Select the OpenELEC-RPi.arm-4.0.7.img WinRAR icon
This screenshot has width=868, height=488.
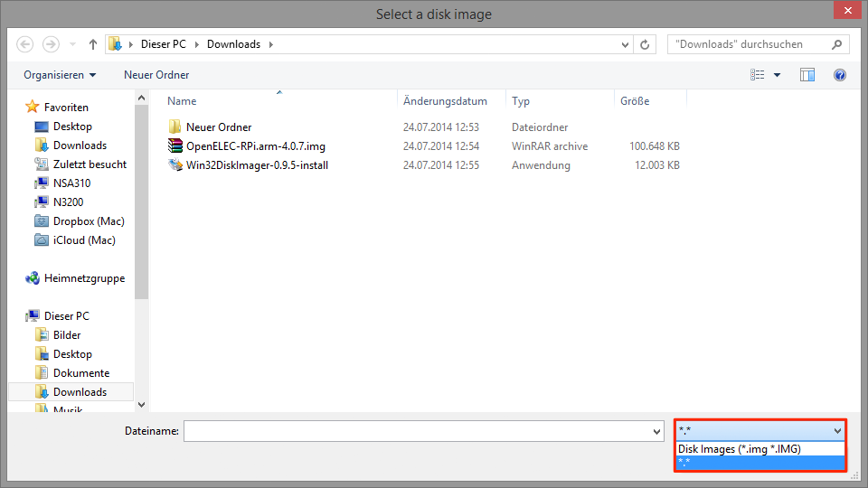pyautogui.click(x=175, y=145)
